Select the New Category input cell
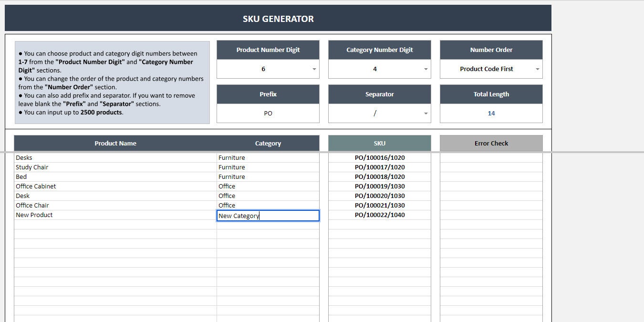Screen dimensions: 644x322 click(268, 216)
